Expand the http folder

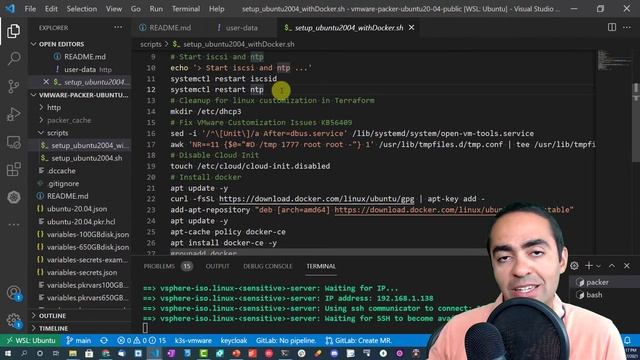[80, 107]
